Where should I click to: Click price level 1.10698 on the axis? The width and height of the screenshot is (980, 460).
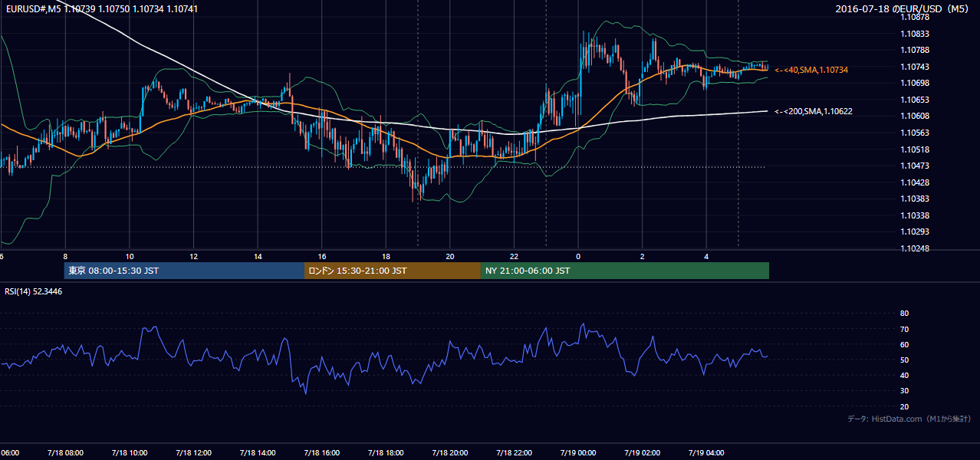tap(914, 83)
